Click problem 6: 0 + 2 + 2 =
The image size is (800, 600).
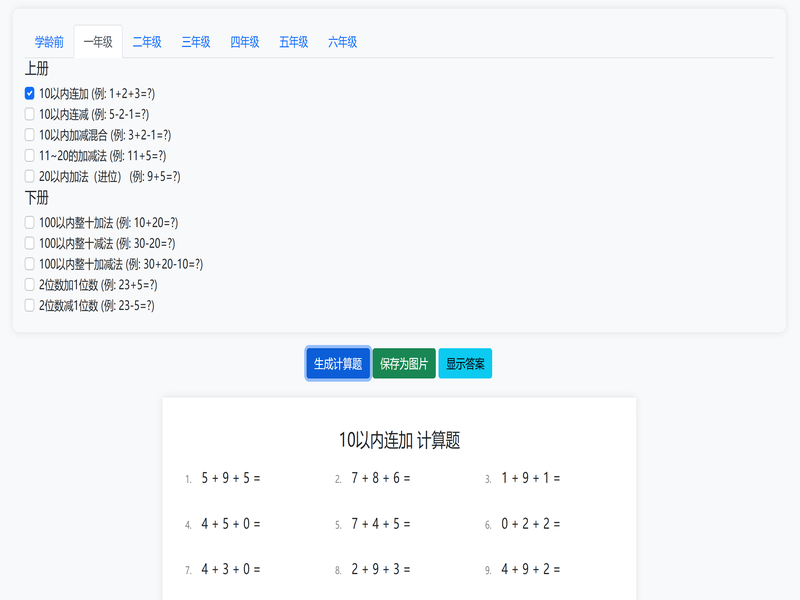(531, 524)
